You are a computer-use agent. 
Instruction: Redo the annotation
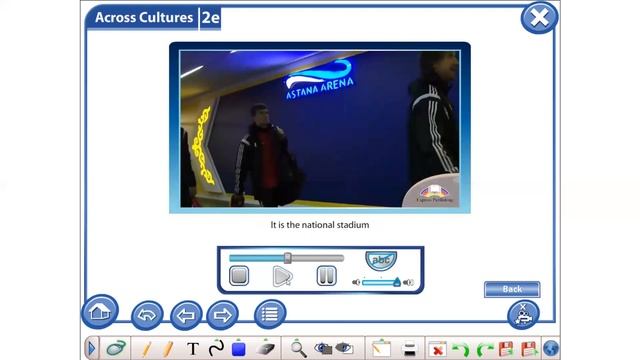[x=484, y=350]
